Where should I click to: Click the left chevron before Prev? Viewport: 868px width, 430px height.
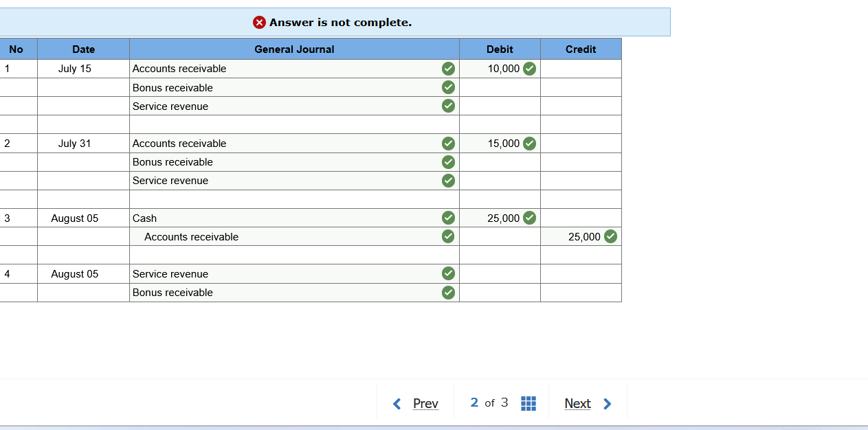coord(397,404)
